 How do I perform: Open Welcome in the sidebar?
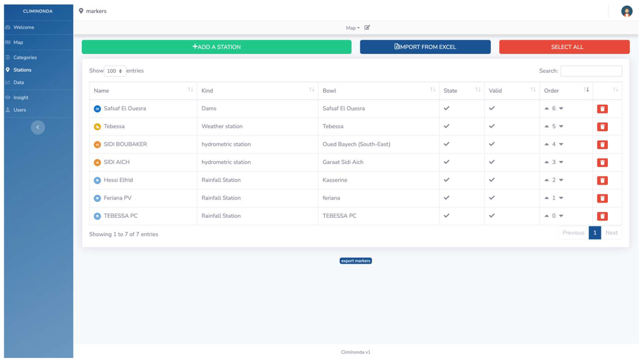[x=24, y=27]
